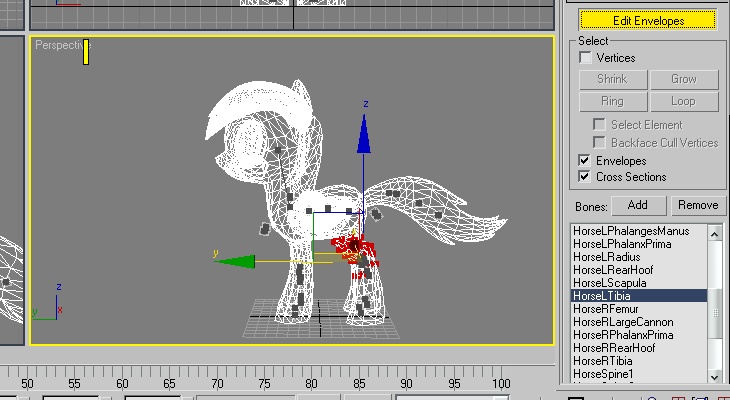Click frame 65 on the timeline

click(x=169, y=384)
